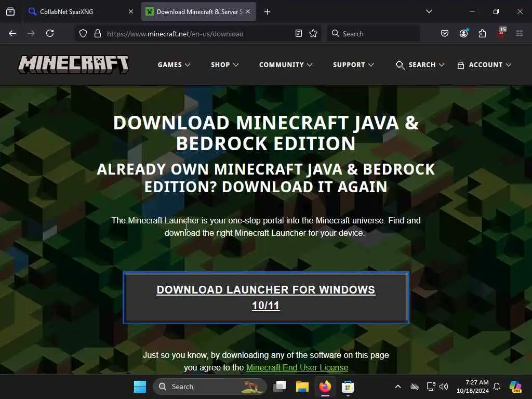Show hidden system tray icons
The height and width of the screenshot is (399, 532).
(398, 387)
